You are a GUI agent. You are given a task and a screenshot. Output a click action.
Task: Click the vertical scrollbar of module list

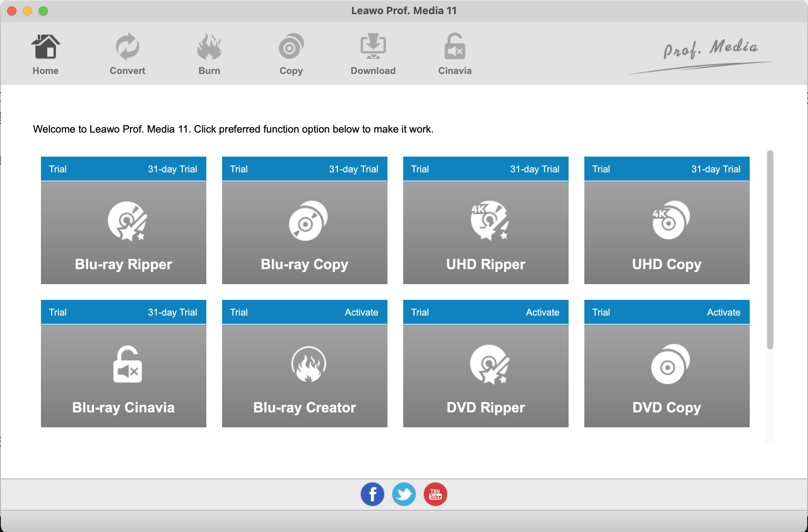pos(770,249)
